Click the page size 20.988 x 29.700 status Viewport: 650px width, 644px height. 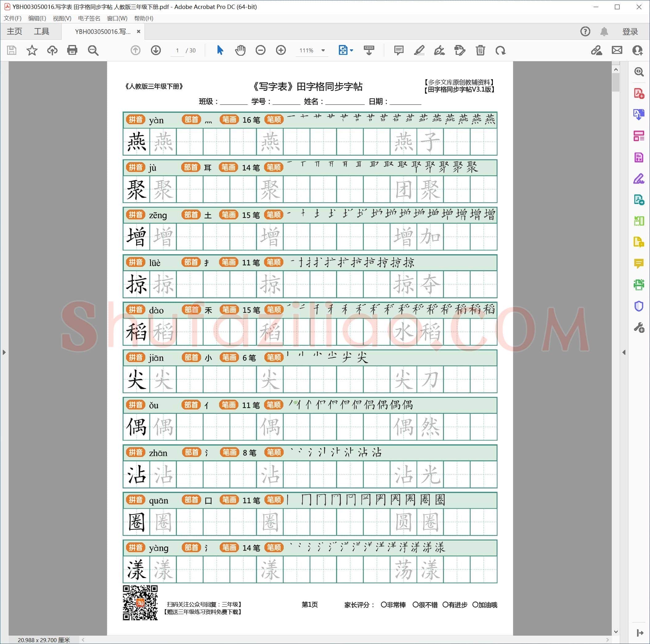44,640
